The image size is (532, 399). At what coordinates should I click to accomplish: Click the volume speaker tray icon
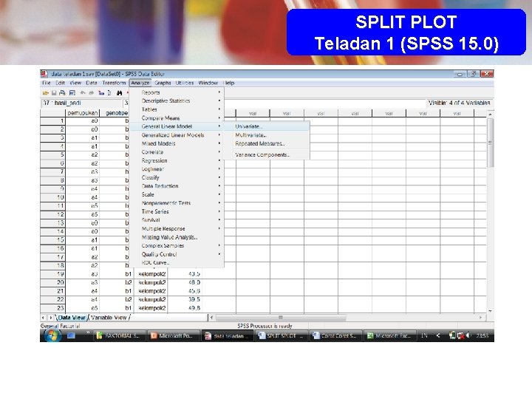coord(468,335)
